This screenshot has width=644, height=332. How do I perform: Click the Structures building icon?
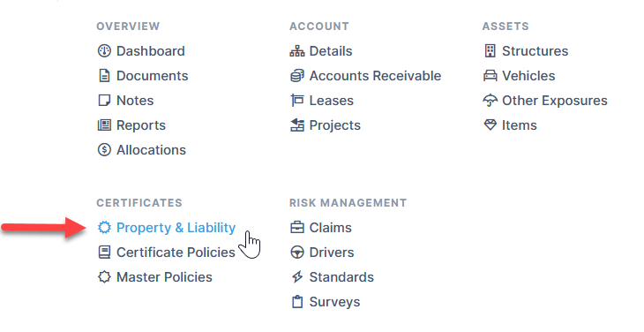click(x=490, y=51)
